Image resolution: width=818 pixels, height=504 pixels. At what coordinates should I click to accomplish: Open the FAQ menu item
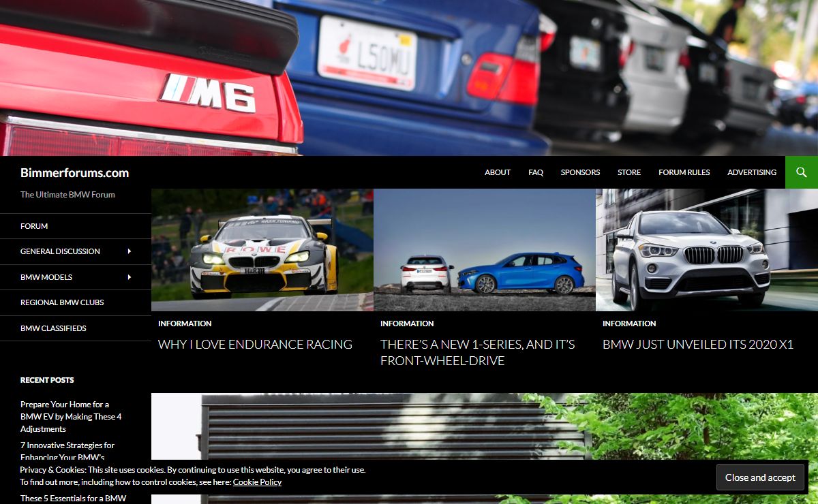tap(536, 172)
